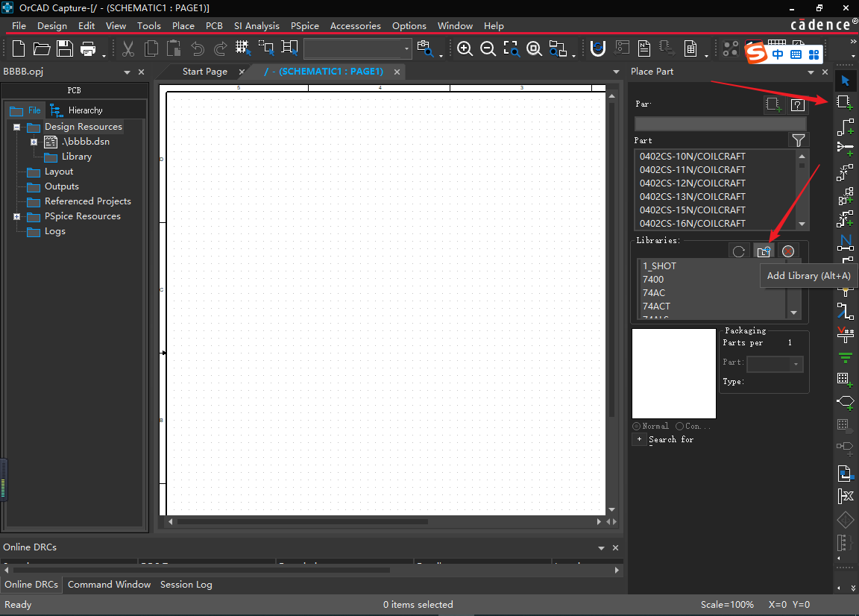Select the Place Part tool in the right toolbar
The image size is (859, 616).
tap(846, 102)
